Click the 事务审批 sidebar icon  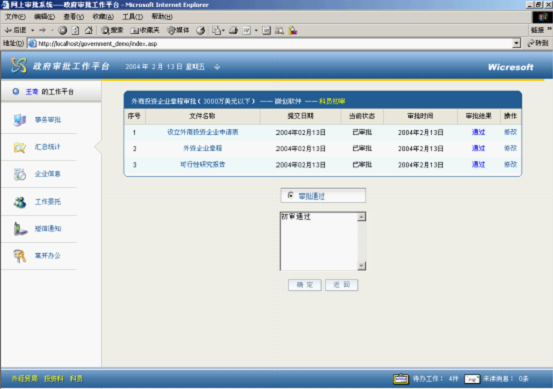20,120
